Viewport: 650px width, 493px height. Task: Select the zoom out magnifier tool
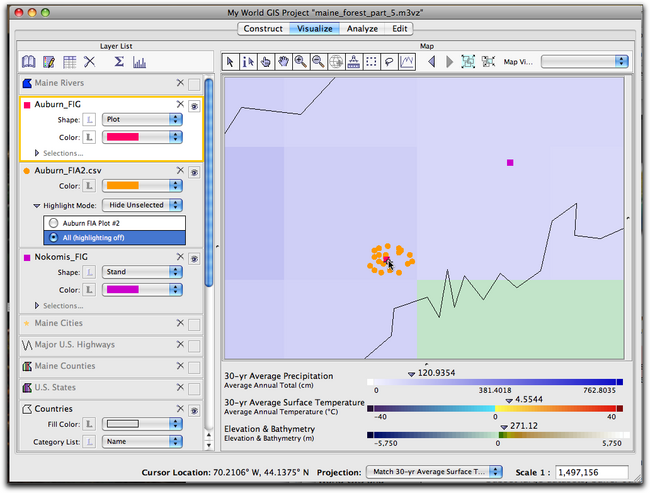click(318, 62)
